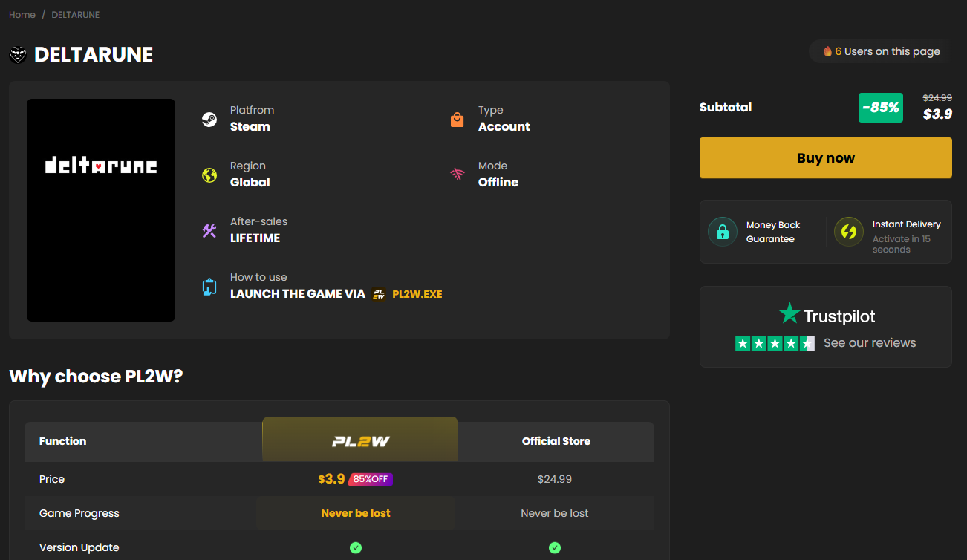The width and height of the screenshot is (967, 560).
Task: Click the How to use clipboard icon
Action: 209,287
